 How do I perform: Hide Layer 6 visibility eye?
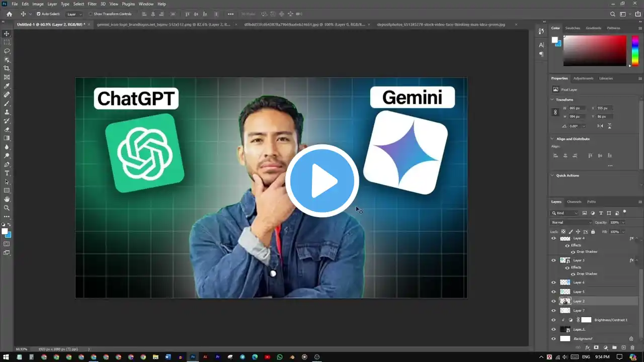tap(554, 283)
